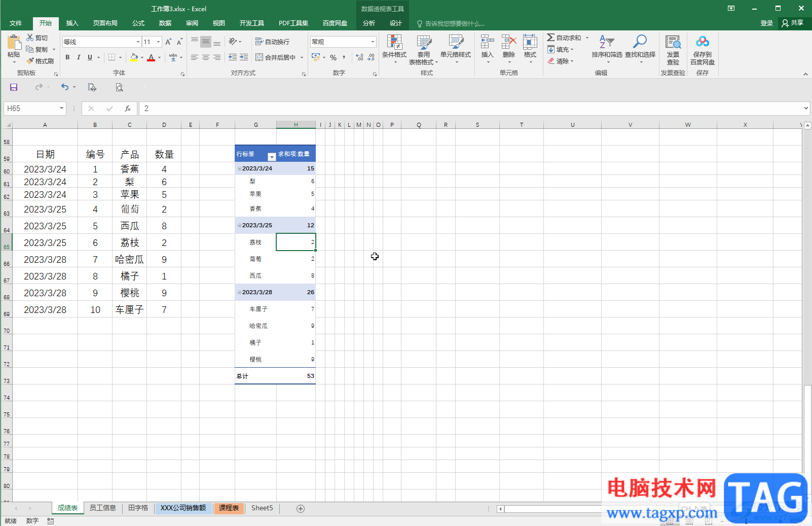The image size is (812, 526).
Task: Switch to the Design (设计) tab
Action: point(396,23)
